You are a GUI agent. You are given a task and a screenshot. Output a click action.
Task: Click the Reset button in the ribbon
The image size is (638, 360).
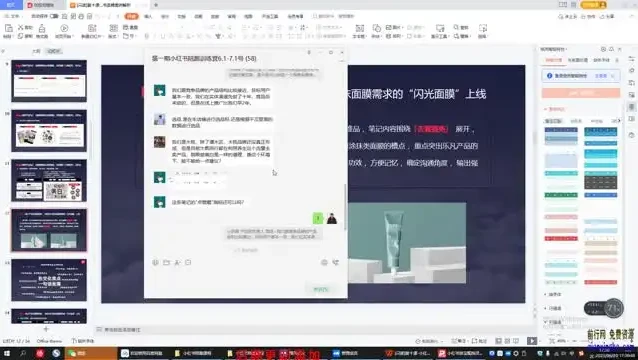tap(131, 27)
